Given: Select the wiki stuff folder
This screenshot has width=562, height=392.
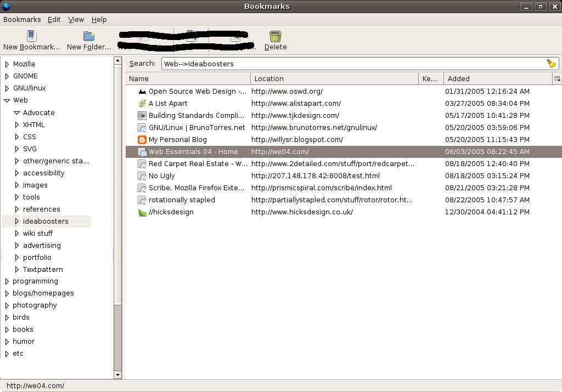Looking at the screenshot, I should tap(38, 234).
